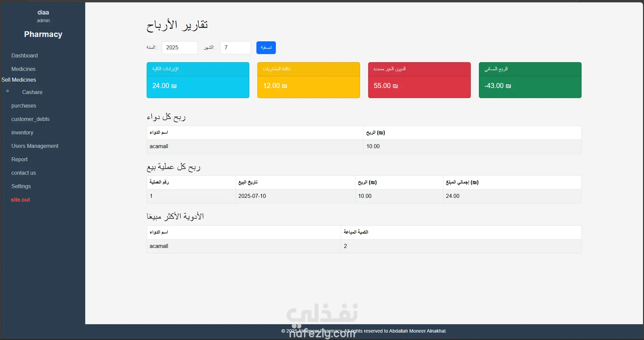Open the Report menu item

pyautogui.click(x=19, y=159)
